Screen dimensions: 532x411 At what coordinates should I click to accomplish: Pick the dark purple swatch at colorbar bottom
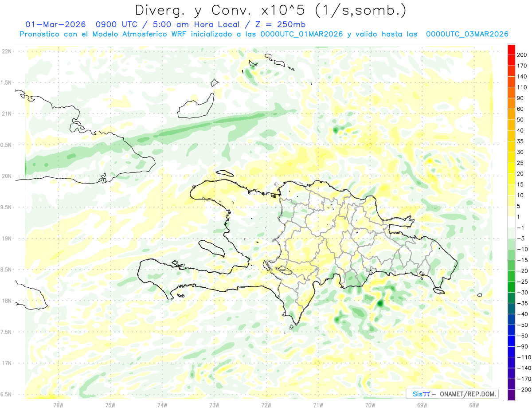coord(512,395)
